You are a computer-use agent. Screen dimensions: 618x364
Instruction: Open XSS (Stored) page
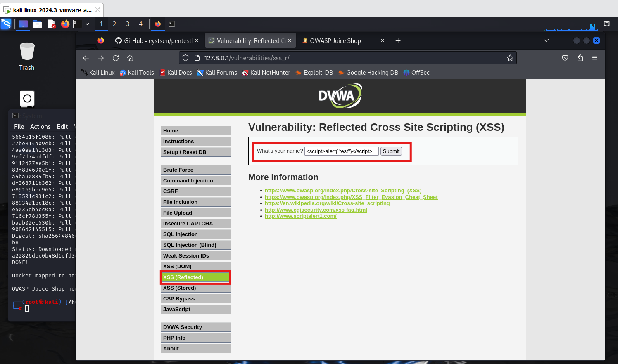pos(195,288)
